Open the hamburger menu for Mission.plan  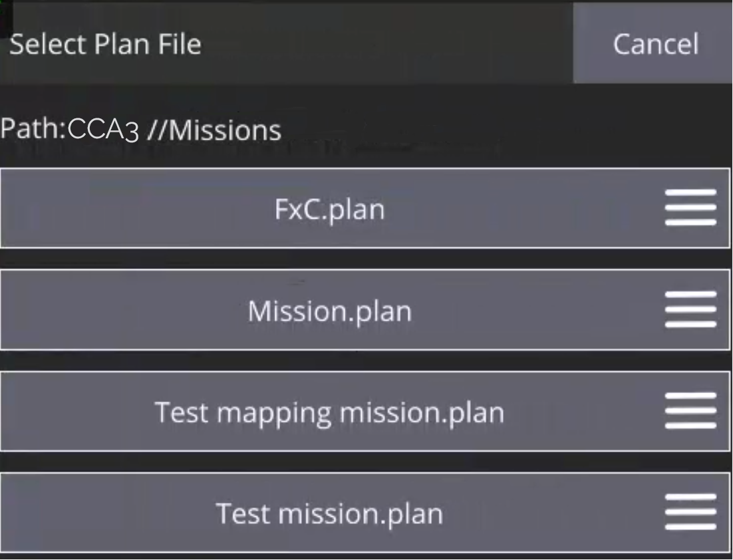click(690, 310)
